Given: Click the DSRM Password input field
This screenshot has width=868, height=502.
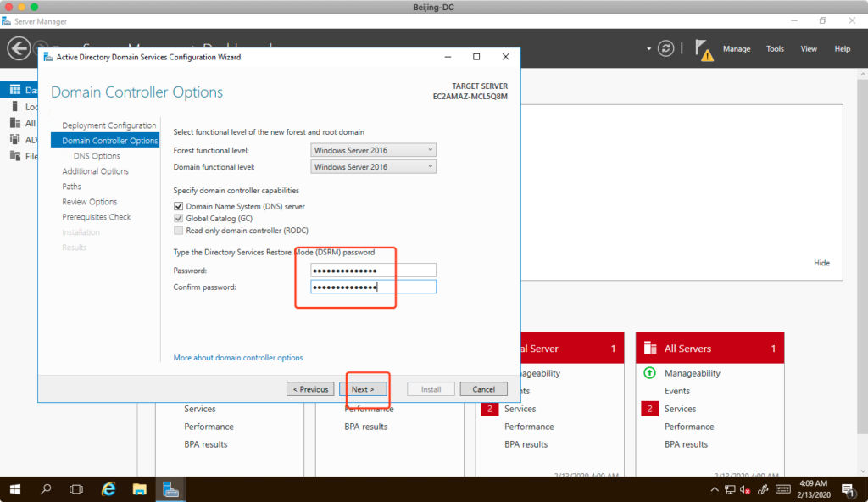Looking at the screenshot, I should click(x=373, y=271).
